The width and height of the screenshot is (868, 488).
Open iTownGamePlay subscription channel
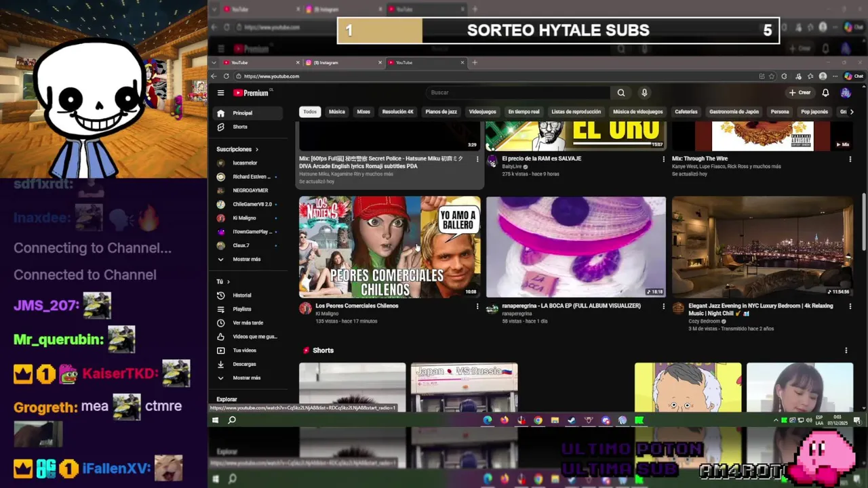tap(246, 232)
